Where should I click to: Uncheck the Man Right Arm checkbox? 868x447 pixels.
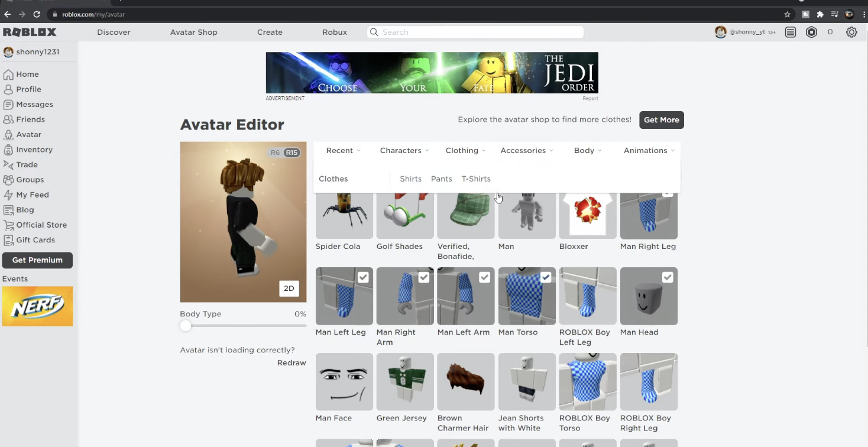click(x=424, y=277)
